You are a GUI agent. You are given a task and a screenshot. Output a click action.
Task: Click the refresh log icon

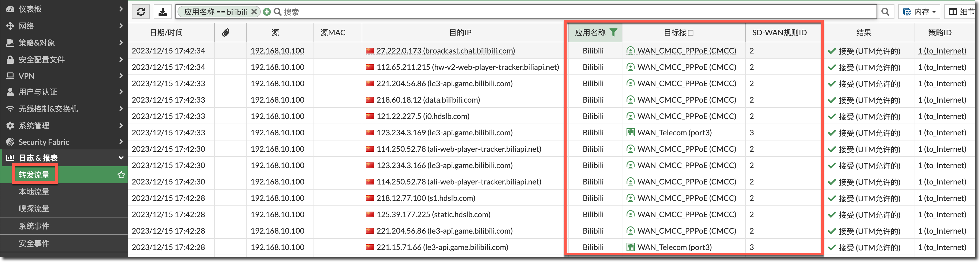coord(141,12)
